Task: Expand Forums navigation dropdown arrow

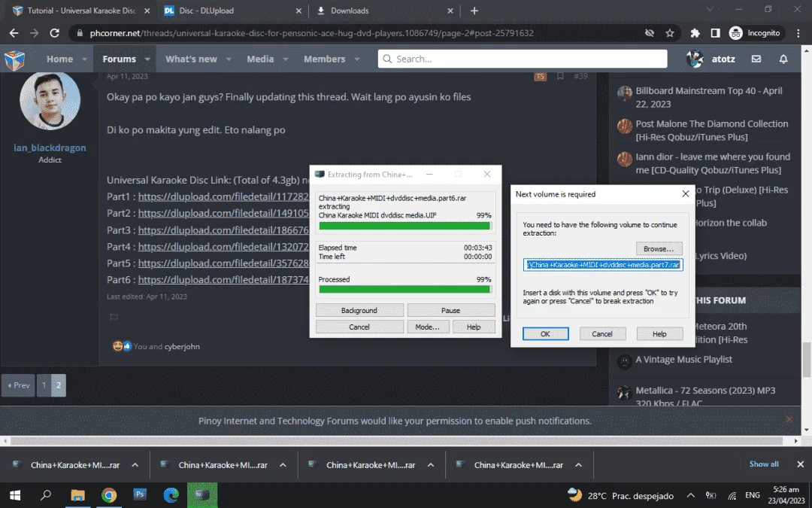Action: pos(147,59)
